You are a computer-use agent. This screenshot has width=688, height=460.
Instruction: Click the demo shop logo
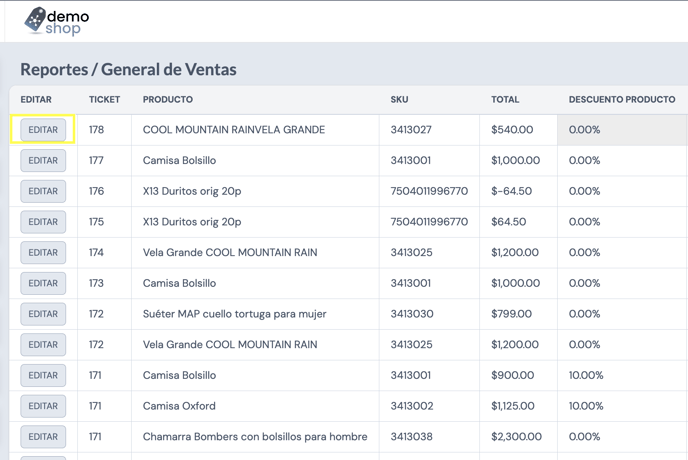pyautogui.click(x=57, y=21)
